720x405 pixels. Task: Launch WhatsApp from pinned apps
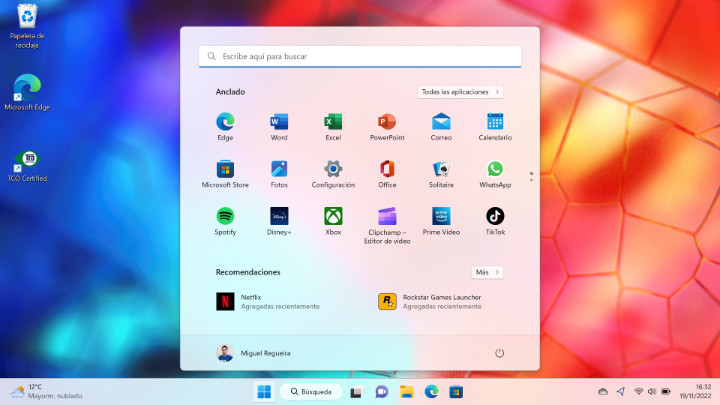tap(495, 174)
